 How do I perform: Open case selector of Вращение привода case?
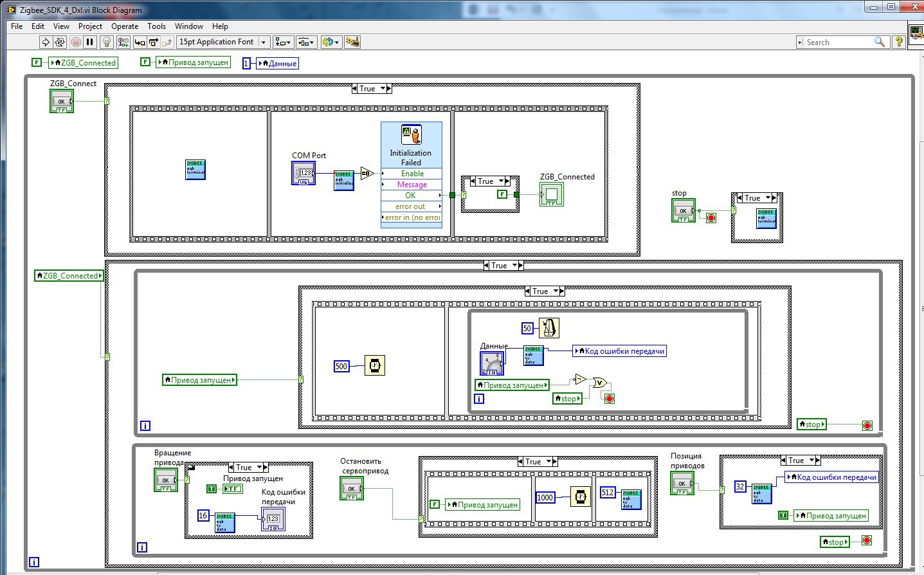point(248,468)
